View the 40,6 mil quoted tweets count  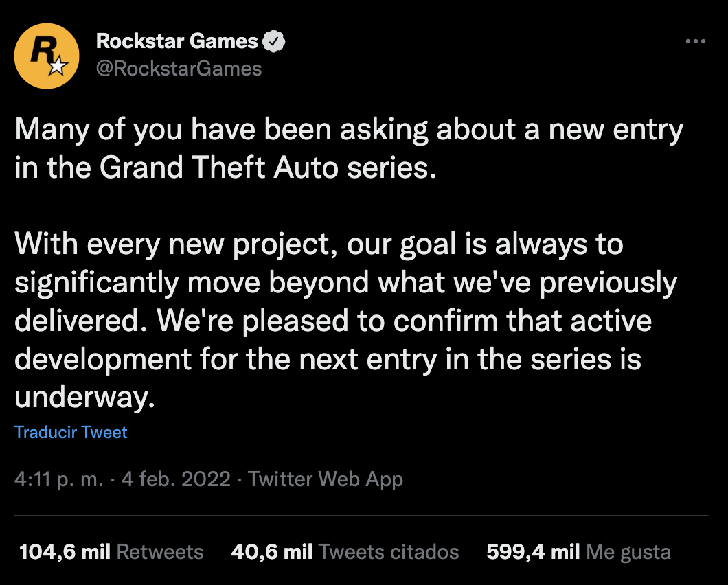coord(271,552)
